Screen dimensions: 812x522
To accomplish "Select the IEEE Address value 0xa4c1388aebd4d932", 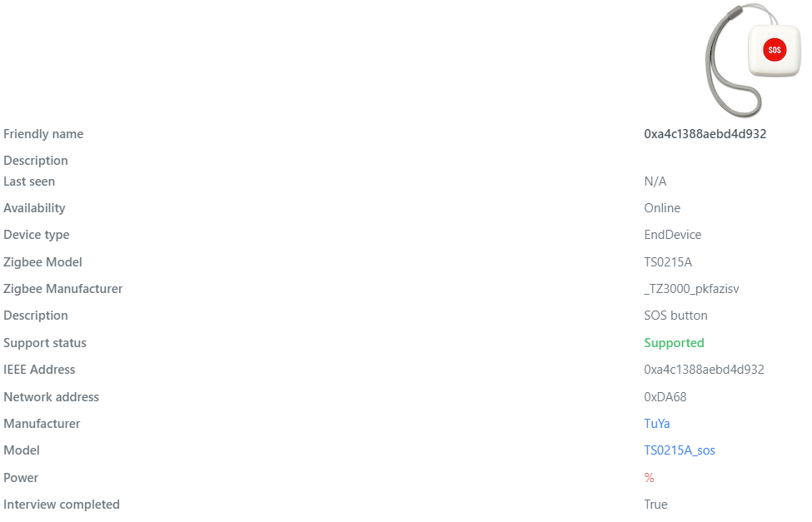I will [x=704, y=369].
